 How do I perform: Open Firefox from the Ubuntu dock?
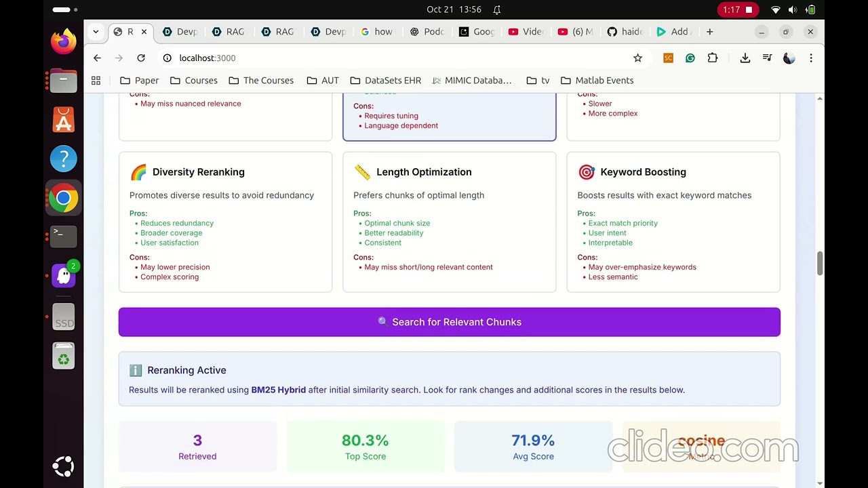(x=64, y=41)
